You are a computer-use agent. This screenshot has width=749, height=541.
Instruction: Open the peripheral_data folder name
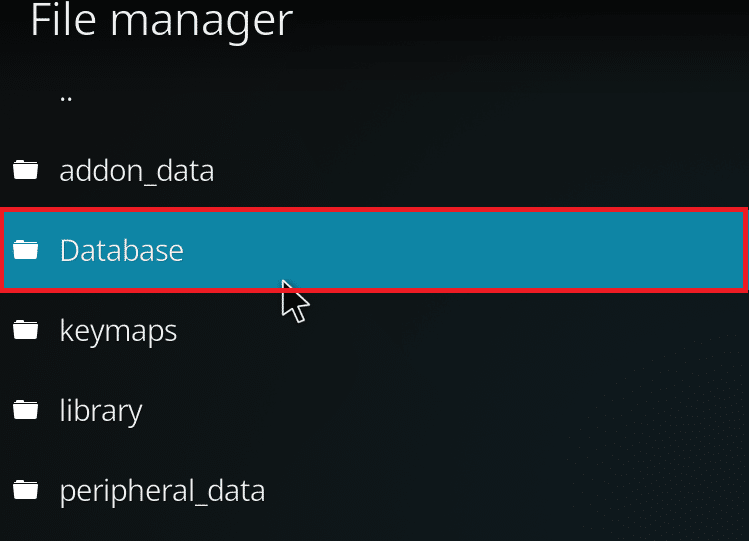pos(162,491)
